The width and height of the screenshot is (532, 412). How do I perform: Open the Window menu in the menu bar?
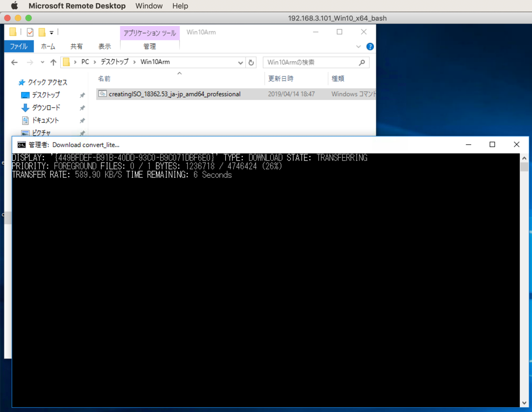(149, 6)
